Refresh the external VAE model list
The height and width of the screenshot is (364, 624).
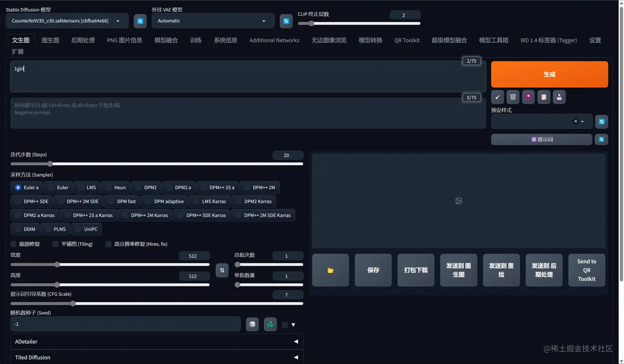286,21
